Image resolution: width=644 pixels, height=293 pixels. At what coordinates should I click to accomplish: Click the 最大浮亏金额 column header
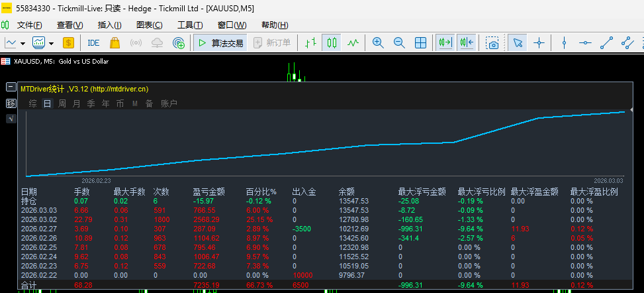[x=422, y=192]
